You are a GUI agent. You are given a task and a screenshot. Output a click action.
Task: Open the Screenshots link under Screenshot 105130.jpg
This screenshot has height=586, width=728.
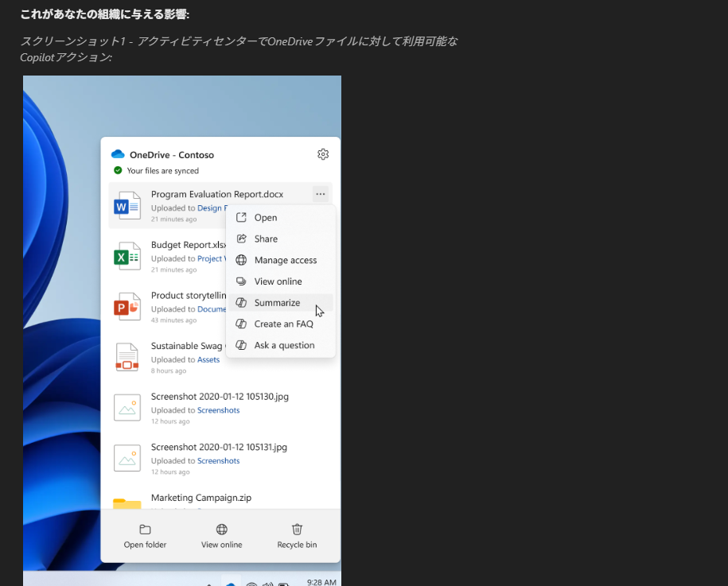pos(218,410)
